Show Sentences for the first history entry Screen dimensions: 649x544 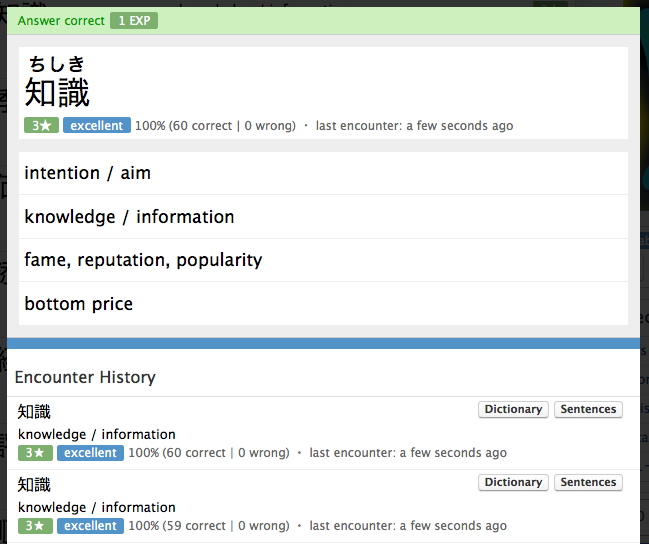pyautogui.click(x=588, y=409)
